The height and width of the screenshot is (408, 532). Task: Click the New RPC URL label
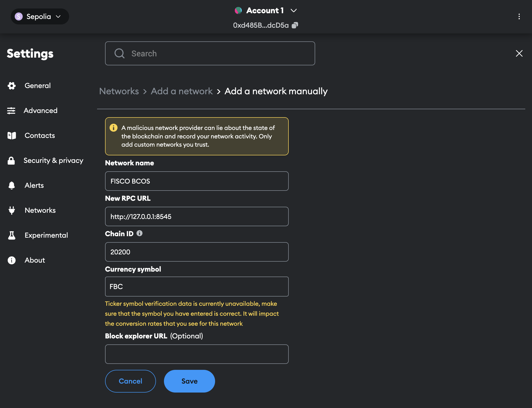[128, 198]
